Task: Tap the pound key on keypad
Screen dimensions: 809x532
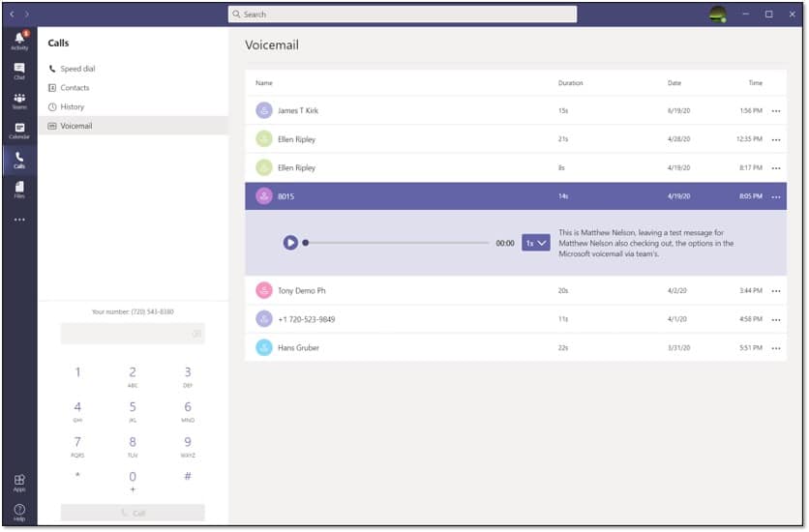Action: [188, 476]
